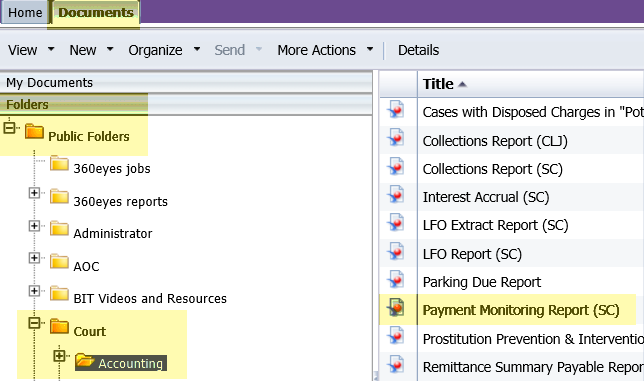
Task: Select the Documents tab
Action: 96,12
